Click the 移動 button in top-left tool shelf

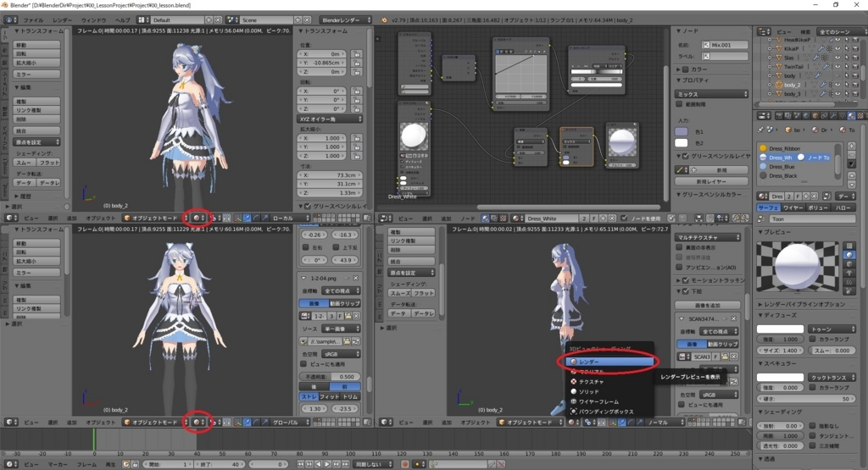tap(36, 45)
